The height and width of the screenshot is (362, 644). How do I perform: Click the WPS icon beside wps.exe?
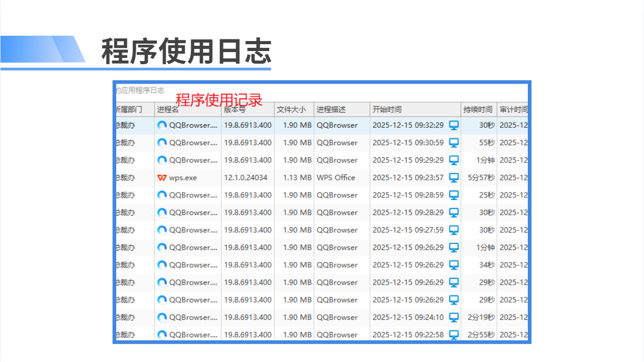(x=162, y=178)
